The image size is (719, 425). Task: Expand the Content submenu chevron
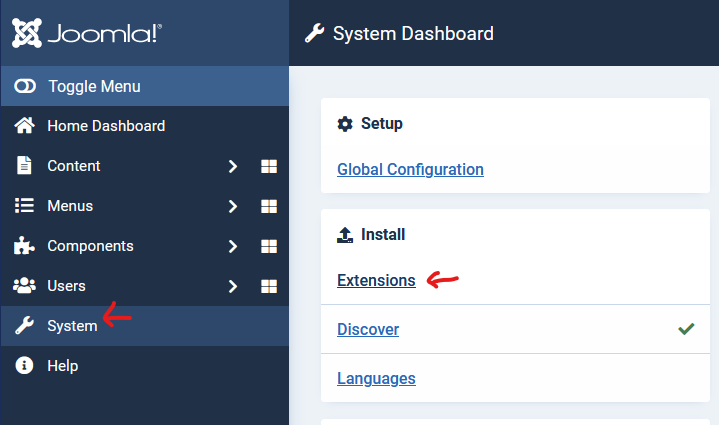[x=233, y=166]
